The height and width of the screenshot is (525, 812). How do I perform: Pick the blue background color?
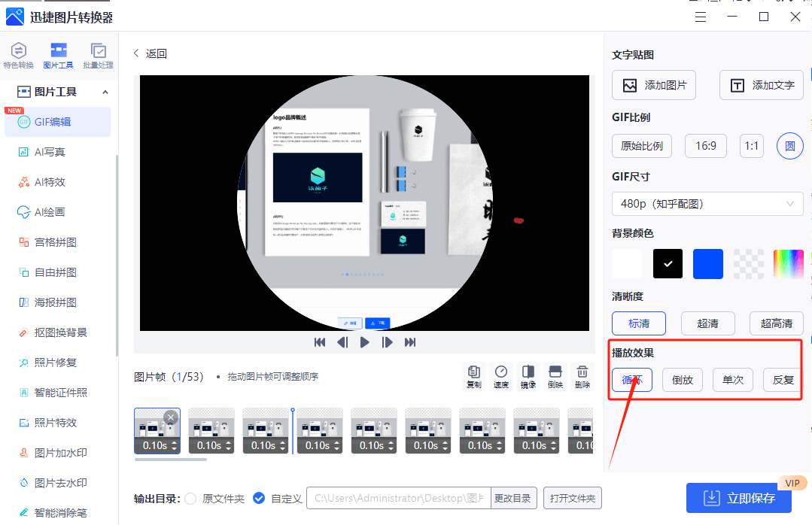708,264
